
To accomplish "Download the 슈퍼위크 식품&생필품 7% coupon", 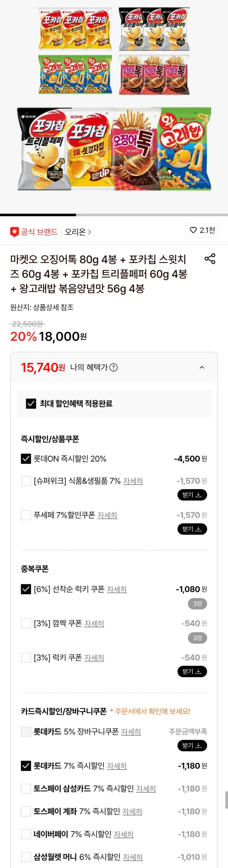I will pyautogui.click(x=192, y=495).
